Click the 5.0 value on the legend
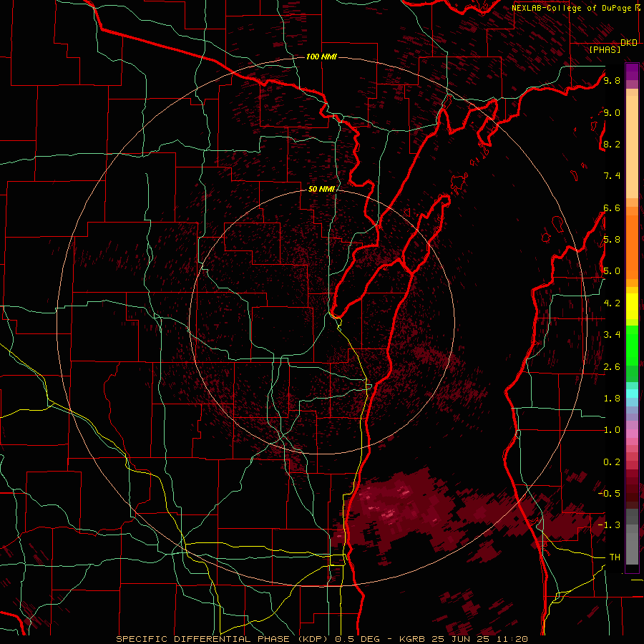The image size is (644, 644). click(x=612, y=271)
